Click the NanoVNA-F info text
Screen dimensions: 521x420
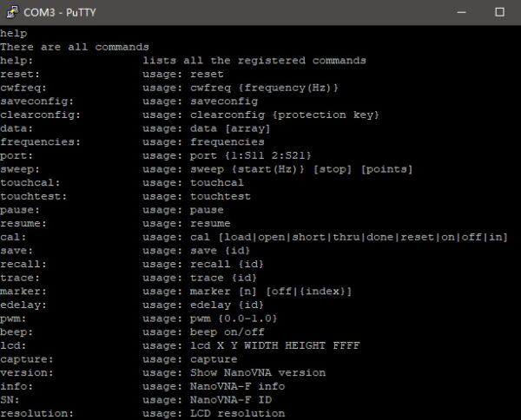click(x=237, y=386)
